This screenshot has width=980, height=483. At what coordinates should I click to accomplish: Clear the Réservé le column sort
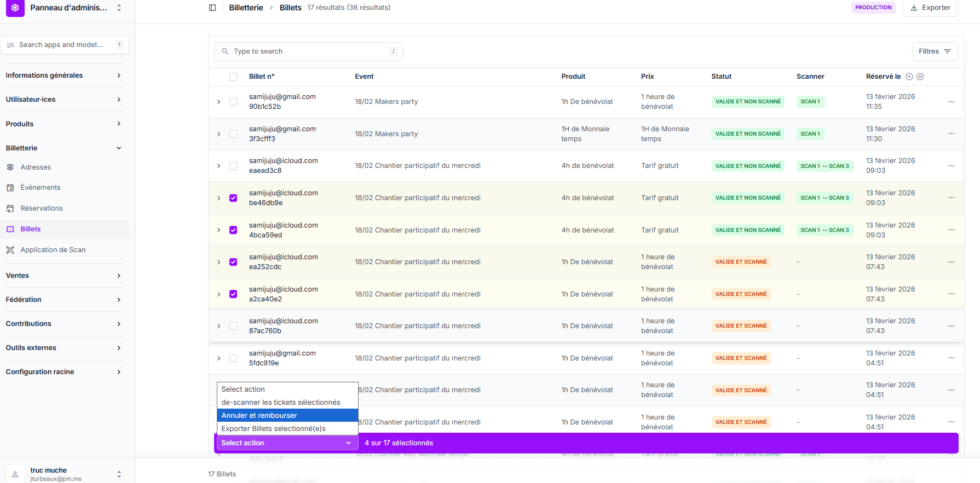click(x=920, y=77)
